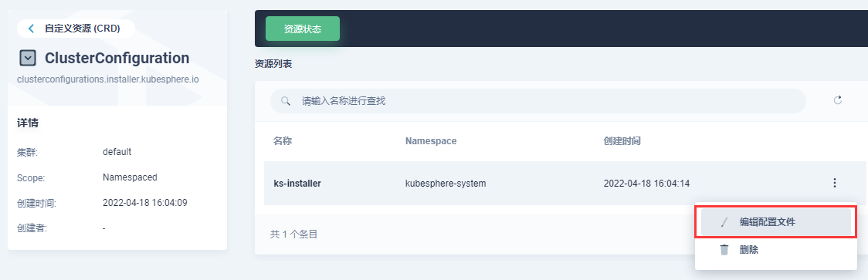Select the kubesphere-system namespace cell

click(446, 183)
